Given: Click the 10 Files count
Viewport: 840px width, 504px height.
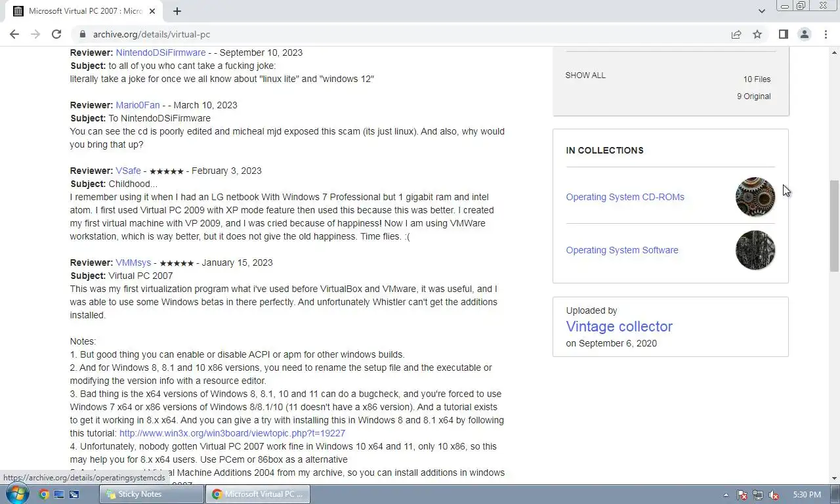Looking at the screenshot, I should 757,79.
